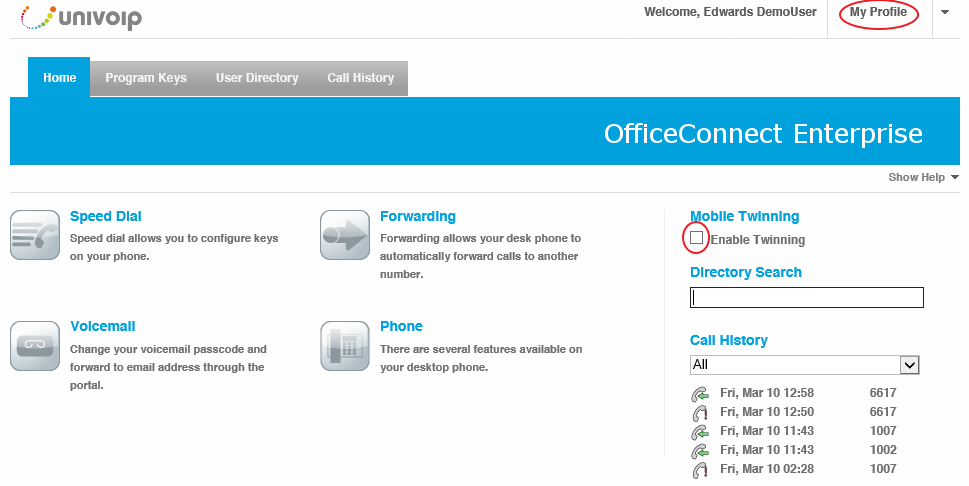This screenshot has height=486, width=969.
Task: Open the Forwarding settings link
Action: (x=418, y=216)
